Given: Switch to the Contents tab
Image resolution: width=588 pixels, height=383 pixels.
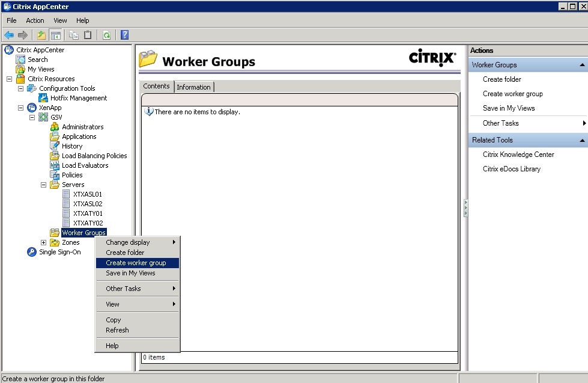Looking at the screenshot, I should 156,87.
